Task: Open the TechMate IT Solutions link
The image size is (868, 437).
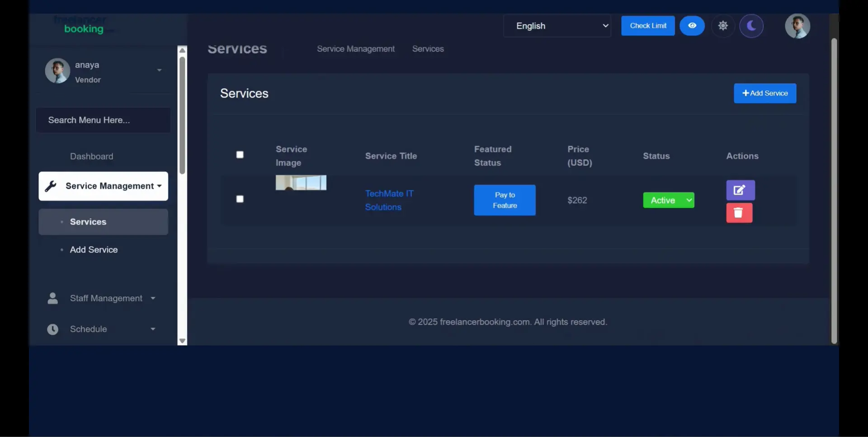Action: click(389, 200)
